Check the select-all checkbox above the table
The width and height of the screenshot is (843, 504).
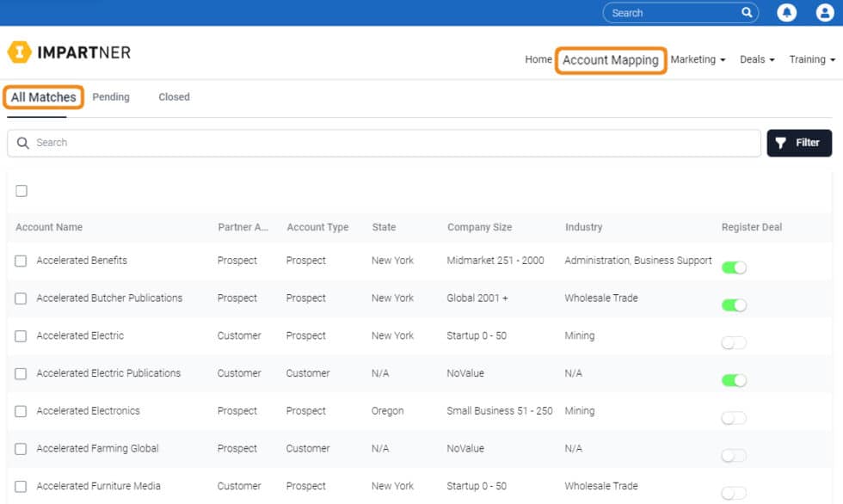pyautogui.click(x=21, y=190)
